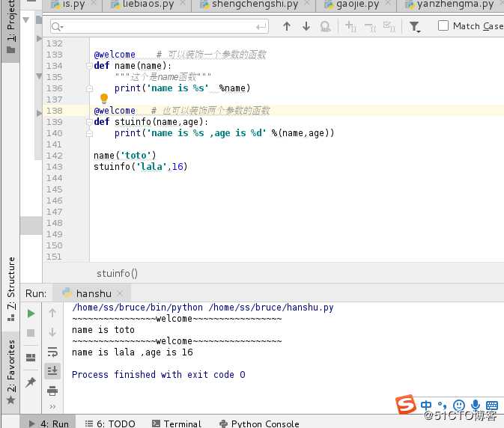Click the down stack trace arrow
This screenshot has height=428, width=504.
52,332
